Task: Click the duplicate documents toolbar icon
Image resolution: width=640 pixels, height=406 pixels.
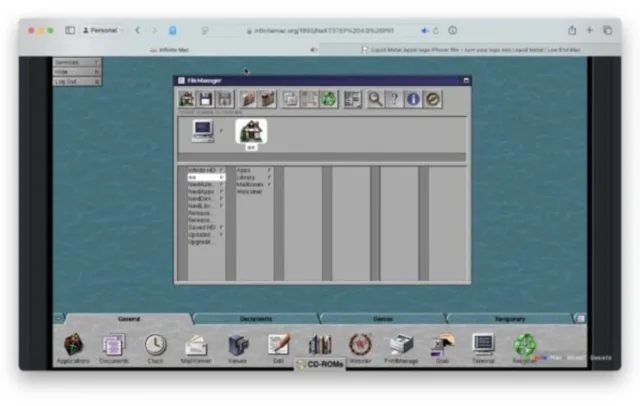Action: click(291, 99)
